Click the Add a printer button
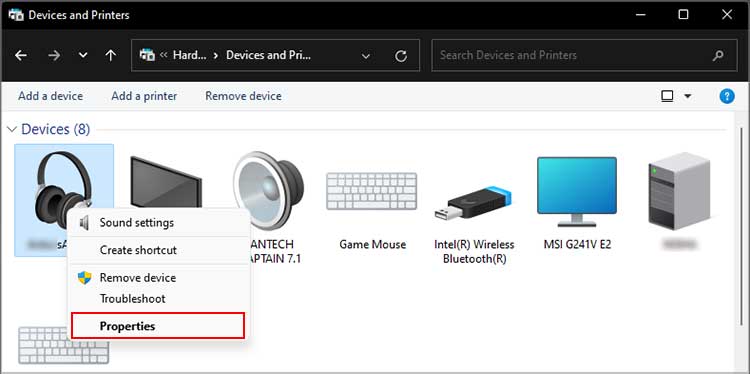The image size is (750, 374). click(144, 96)
